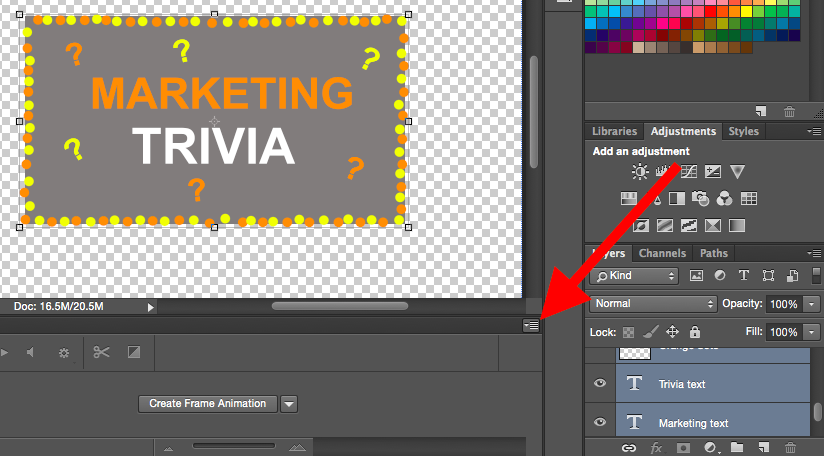Add a Vibrance adjustment triangle icon
The height and width of the screenshot is (456, 824).
click(737, 172)
